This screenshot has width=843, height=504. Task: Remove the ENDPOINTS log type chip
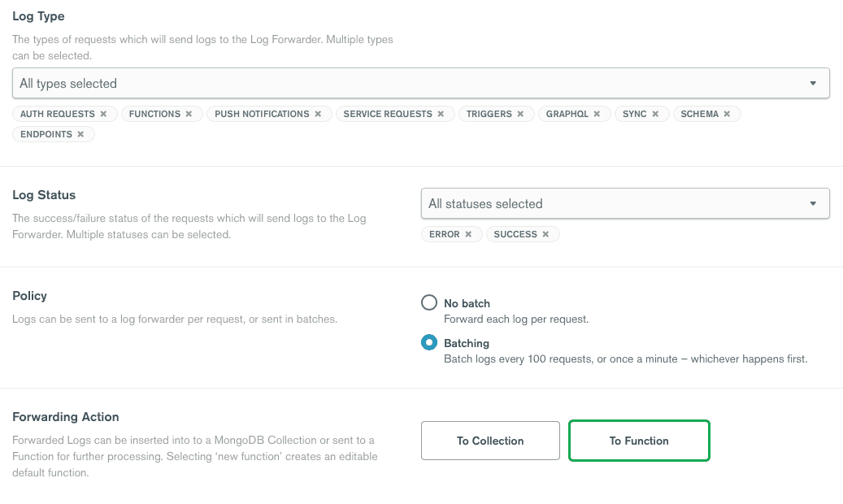pyautogui.click(x=80, y=134)
